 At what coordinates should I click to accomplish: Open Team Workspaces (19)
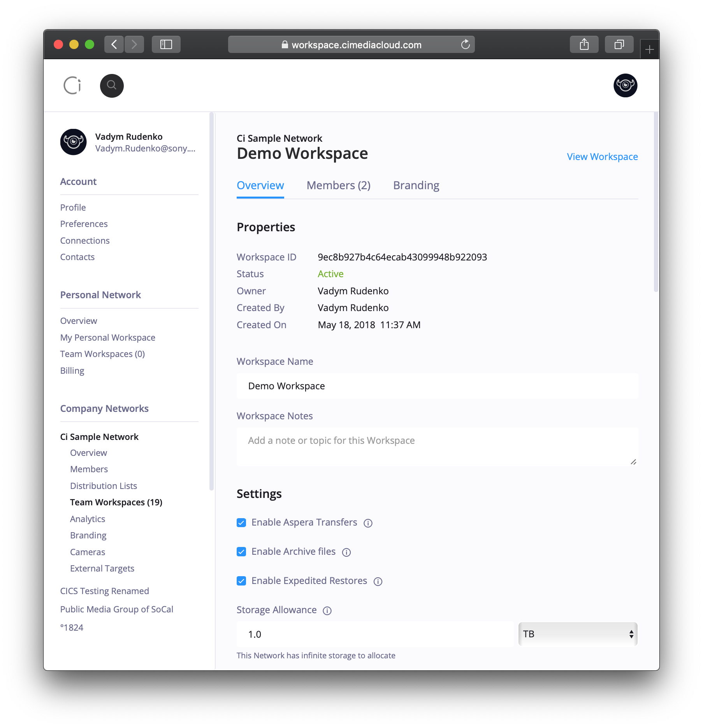click(x=116, y=502)
